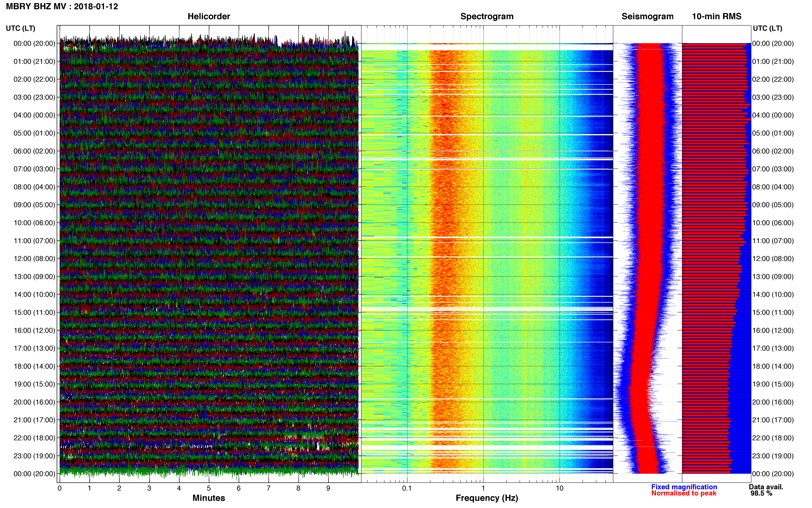Click right time label '23:00 (19:00)'
The width and height of the screenshot is (812, 508).
coord(773,456)
